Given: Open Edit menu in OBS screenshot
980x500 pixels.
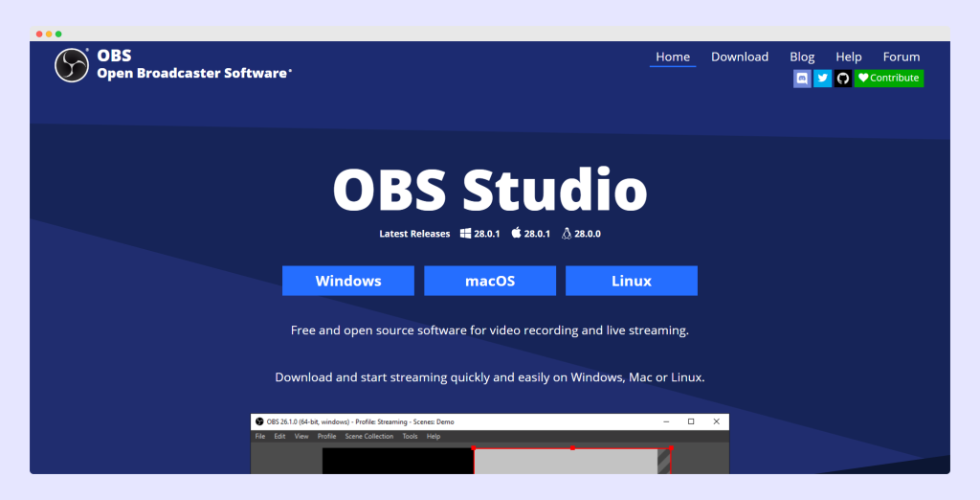Looking at the screenshot, I should [x=279, y=436].
